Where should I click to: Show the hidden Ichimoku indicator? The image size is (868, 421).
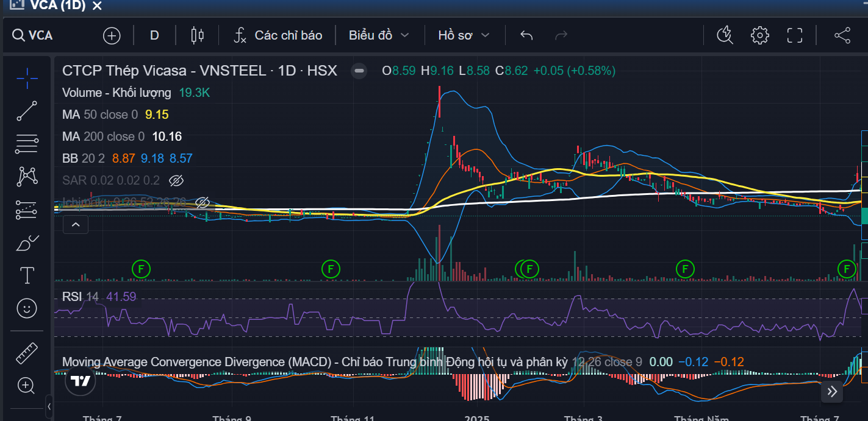click(203, 202)
